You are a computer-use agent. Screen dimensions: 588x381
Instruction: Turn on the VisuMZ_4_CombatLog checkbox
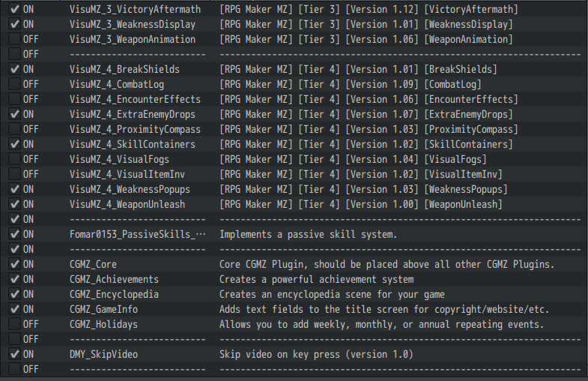(x=15, y=84)
